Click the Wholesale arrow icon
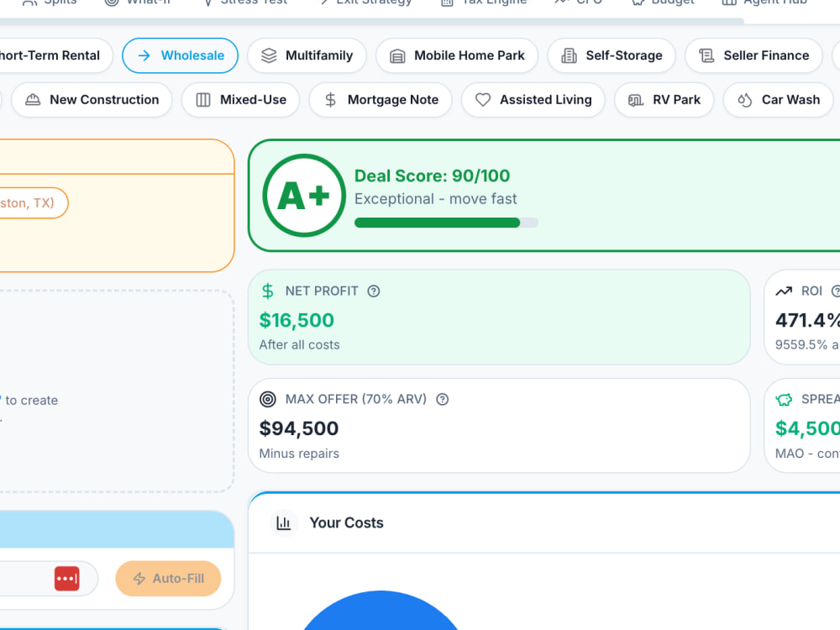This screenshot has width=840, height=630. tap(144, 55)
